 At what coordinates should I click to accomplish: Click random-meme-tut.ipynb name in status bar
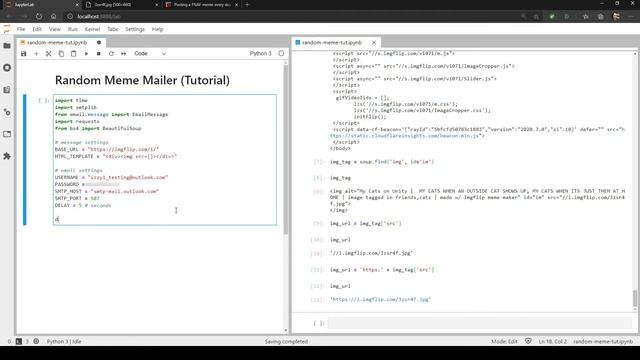(602, 341)
